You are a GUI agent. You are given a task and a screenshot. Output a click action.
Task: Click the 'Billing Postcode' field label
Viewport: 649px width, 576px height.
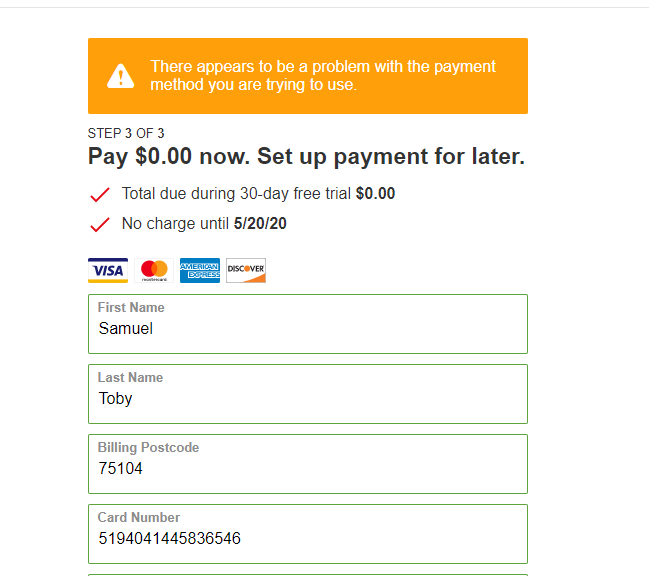(148, 448)
